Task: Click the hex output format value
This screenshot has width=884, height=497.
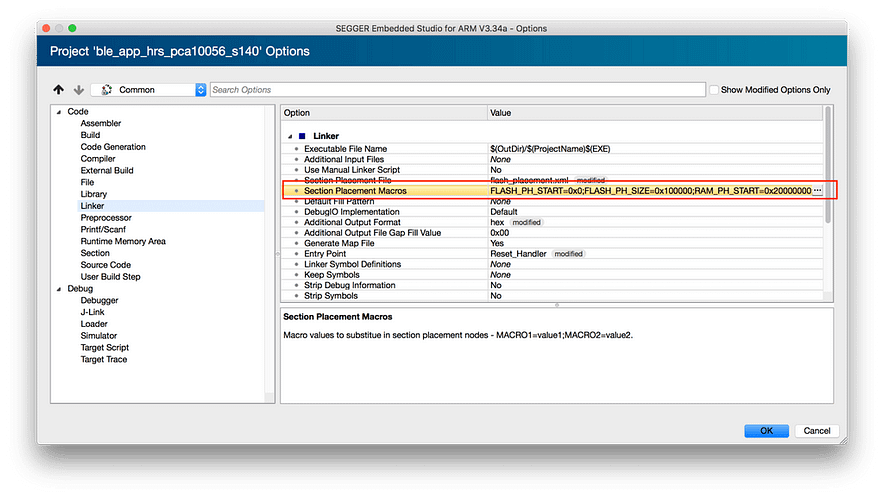Action: [x=497, y=223]
